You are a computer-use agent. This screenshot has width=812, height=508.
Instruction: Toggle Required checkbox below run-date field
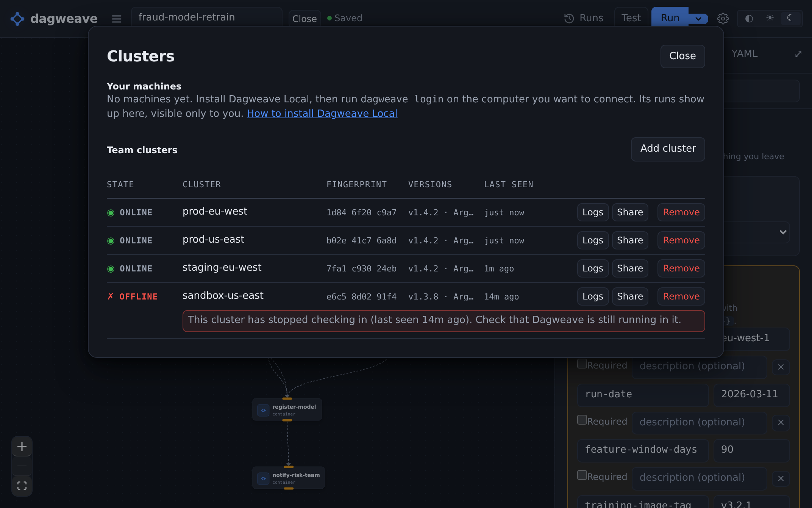pyautogui.click(x=582, y=420)
